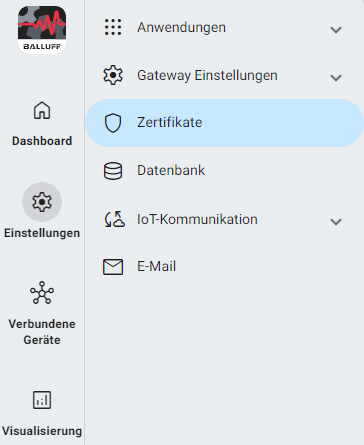364x445 pixels.
Task: Expand the IoT-Kommunikation chevron
Action: pyautogui.click(x=336, y=222)
